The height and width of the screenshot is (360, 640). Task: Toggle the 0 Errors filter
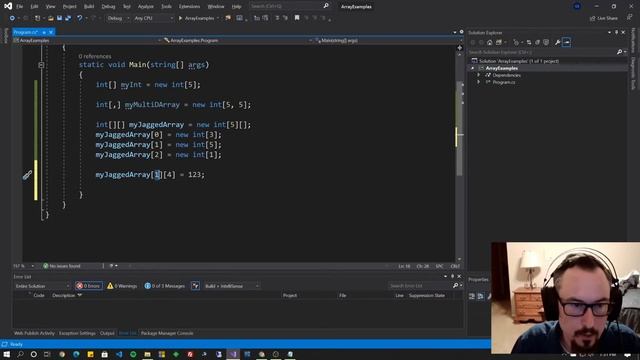tap(88, 286)
